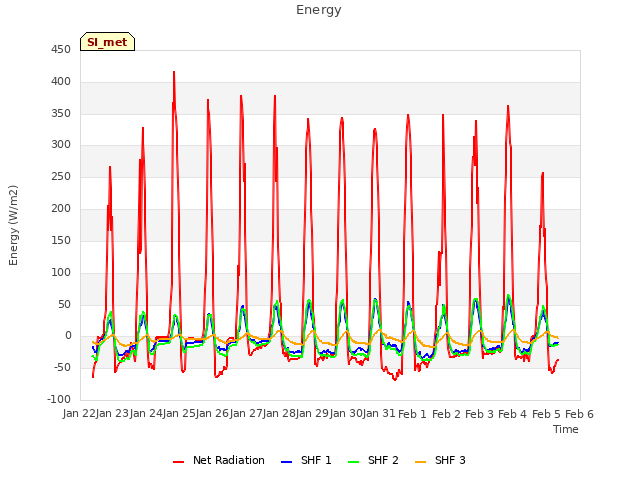Click the -100 y-axis tick label

tap(59, 399)
